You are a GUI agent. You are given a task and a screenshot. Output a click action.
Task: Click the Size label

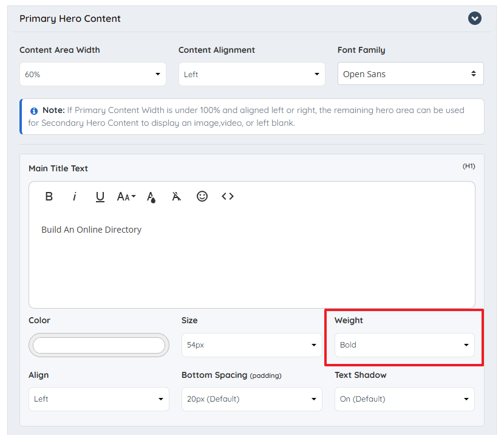coord(189,320)
